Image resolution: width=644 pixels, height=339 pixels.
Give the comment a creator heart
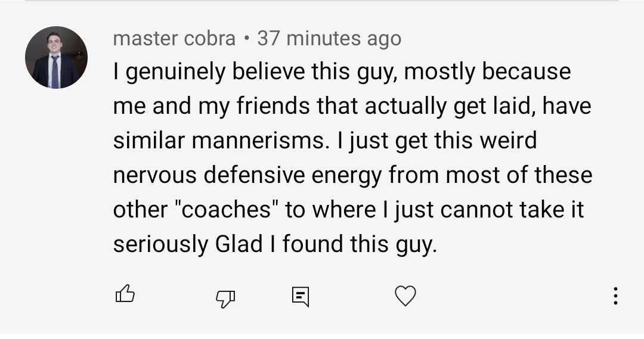[x=405, y=296]
